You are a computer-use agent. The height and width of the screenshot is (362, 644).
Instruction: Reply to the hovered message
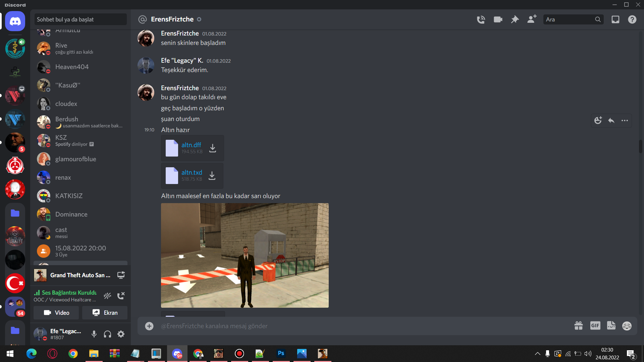pyautogui.click(x=611, y=120)
